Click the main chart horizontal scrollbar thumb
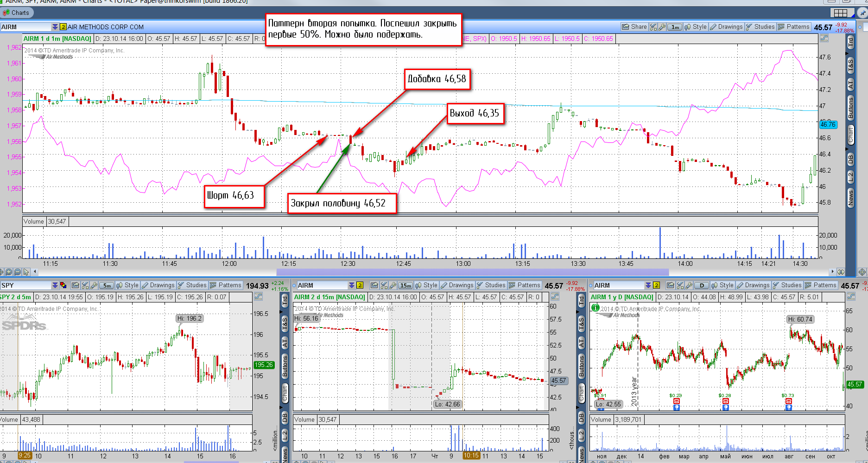Screen dimensions: 868x463 coord(473,272)
